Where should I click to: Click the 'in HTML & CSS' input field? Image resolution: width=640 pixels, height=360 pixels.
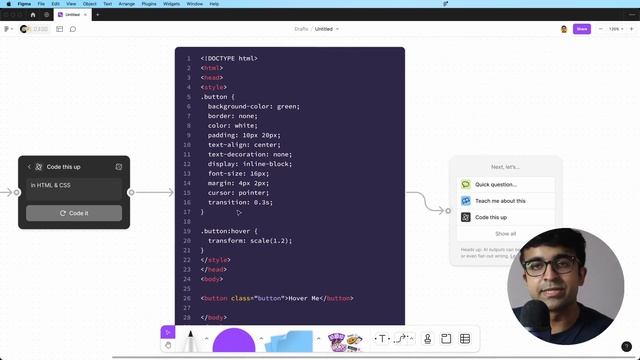pyautogui.click(x=74, y=189)
